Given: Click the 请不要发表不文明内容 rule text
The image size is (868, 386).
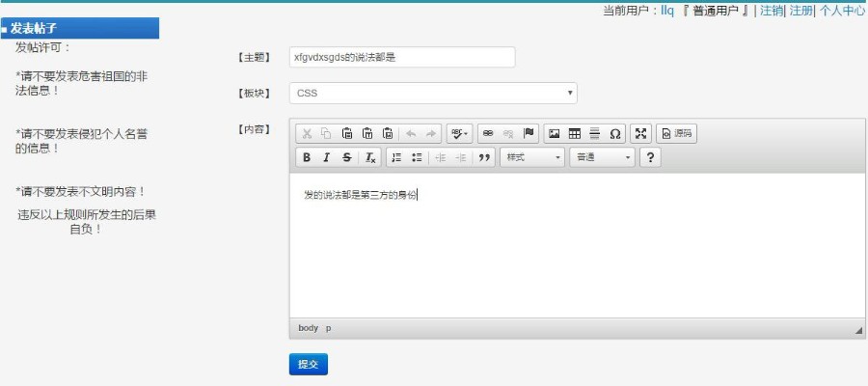Looking at the screenshot, I should tap(81, 192).
